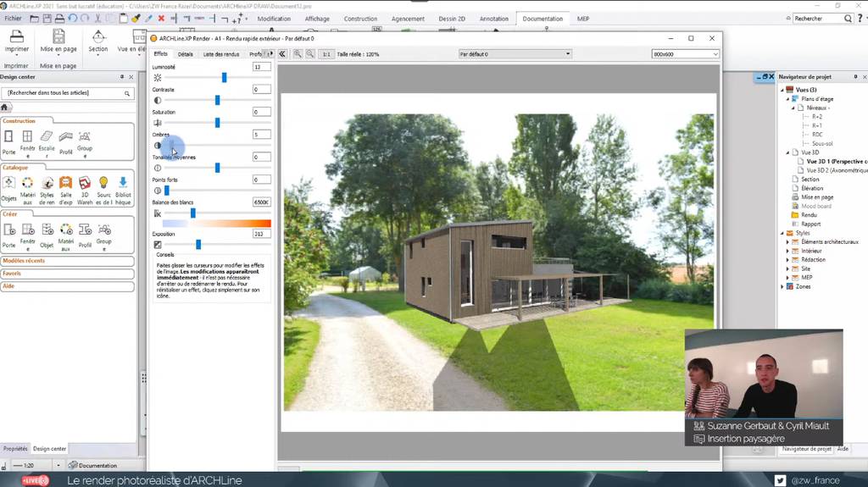Click the Contraste reset icon
The image size is (868, 487).
coord(158,100)
